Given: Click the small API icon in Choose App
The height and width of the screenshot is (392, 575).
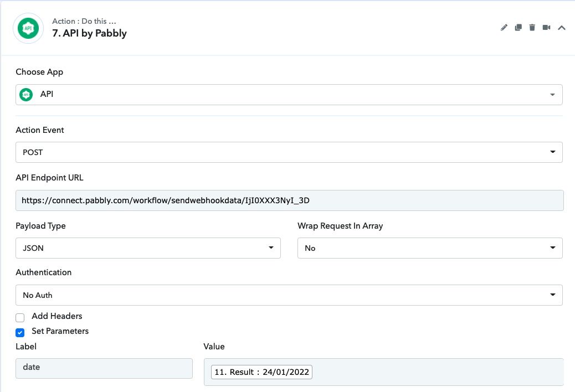Looking at the screenshot, I should tap(26, 95).
